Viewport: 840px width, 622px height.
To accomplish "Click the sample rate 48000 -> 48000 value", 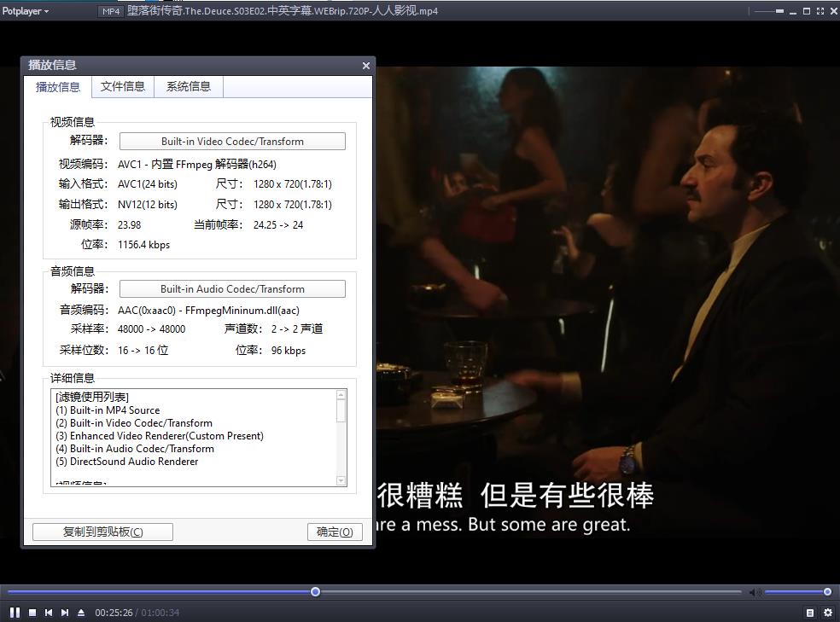I will pos(152,328).
